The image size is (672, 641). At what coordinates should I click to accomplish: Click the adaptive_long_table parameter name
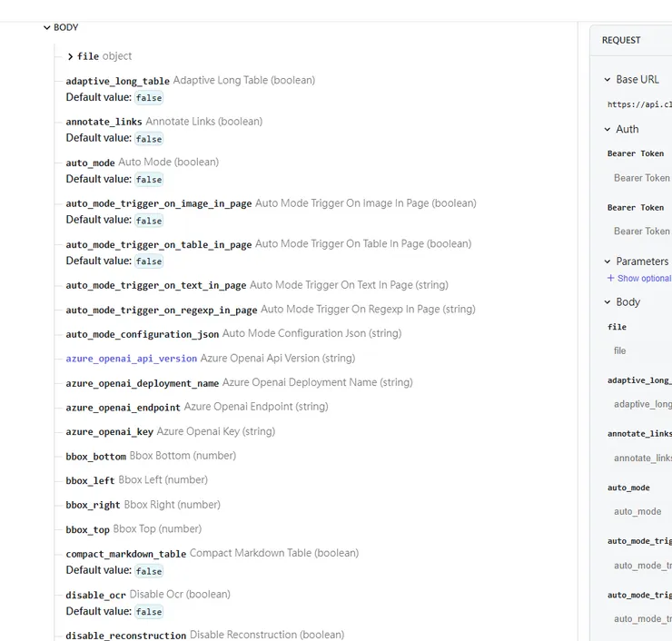[x=117, y=82]
